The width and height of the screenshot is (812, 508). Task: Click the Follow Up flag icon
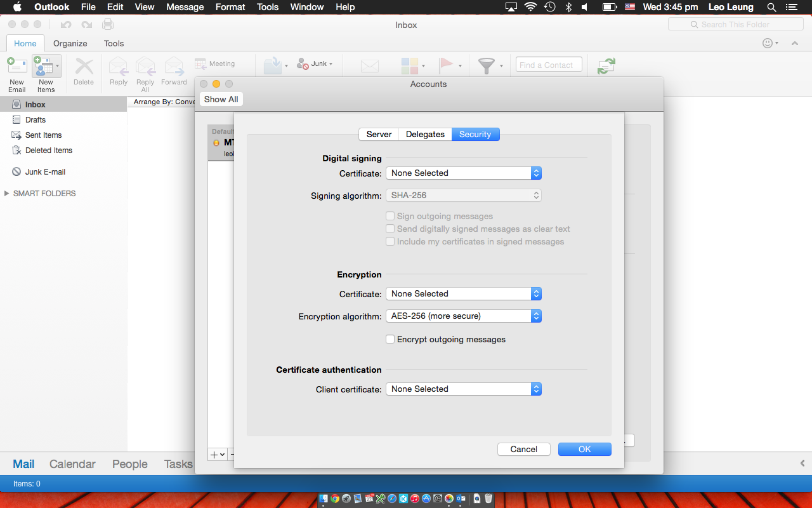[x=447, y=65]
